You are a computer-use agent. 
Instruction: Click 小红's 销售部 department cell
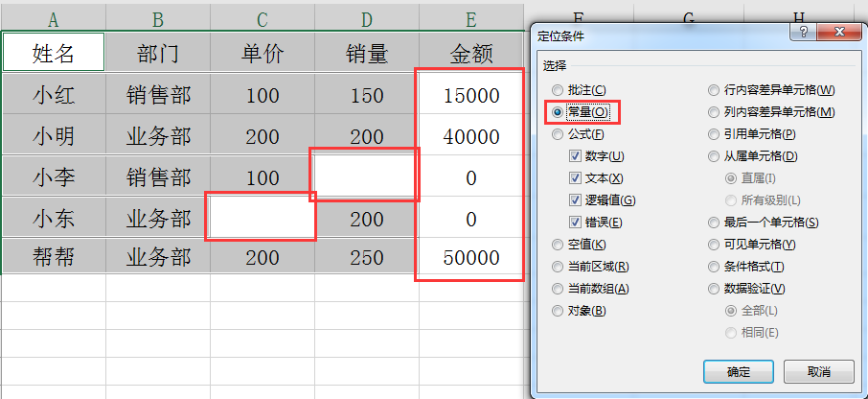point(158,94)
